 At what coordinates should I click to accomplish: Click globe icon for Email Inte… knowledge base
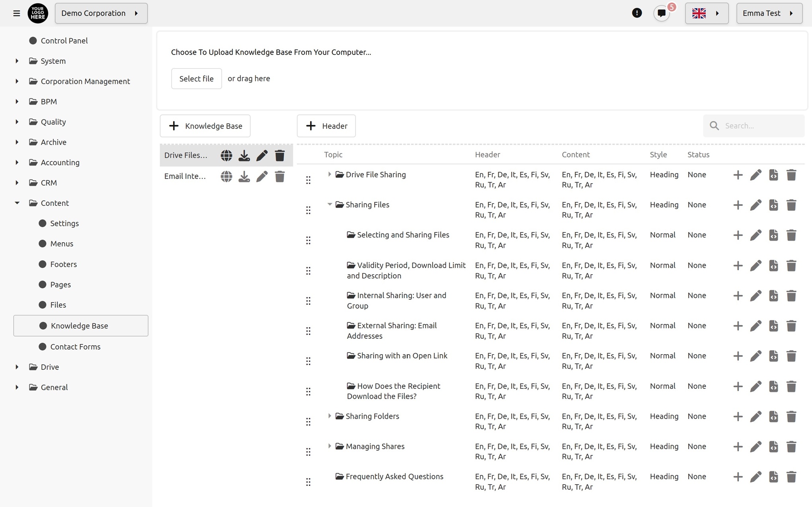(226, 176)
